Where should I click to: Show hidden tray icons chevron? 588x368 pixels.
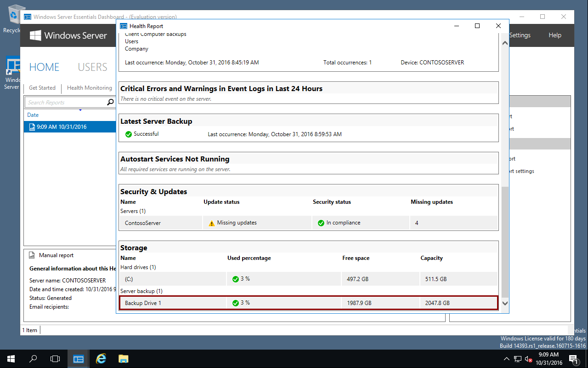click(506, 359)
